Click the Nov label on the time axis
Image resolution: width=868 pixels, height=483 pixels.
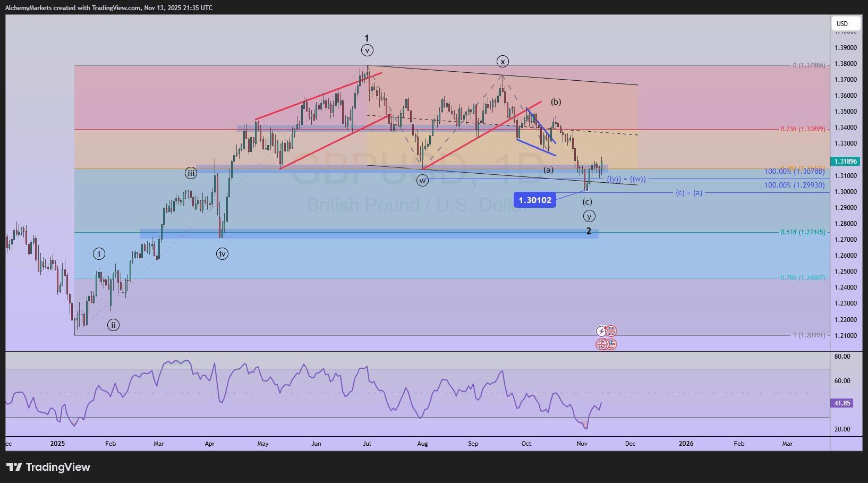tap(582, 444)
